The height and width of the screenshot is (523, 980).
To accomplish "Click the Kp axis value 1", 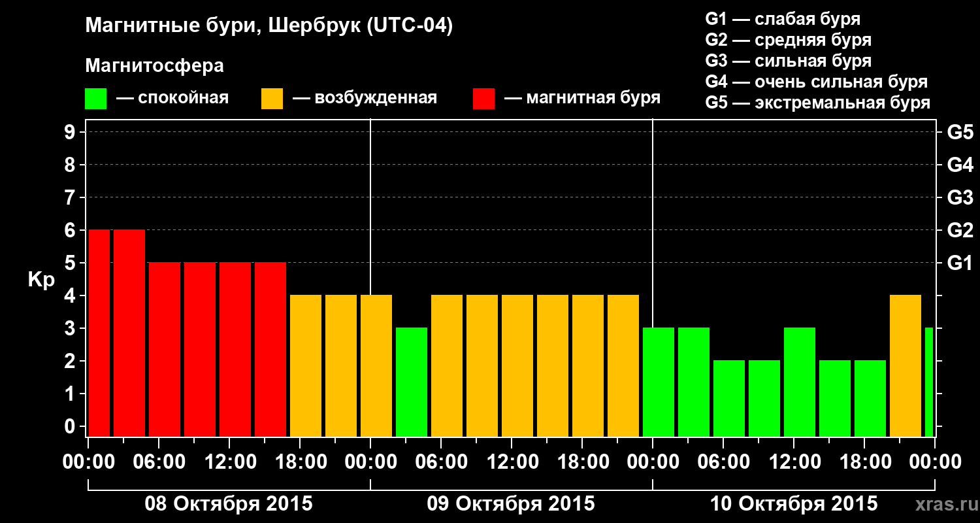I will click(71, 394).
